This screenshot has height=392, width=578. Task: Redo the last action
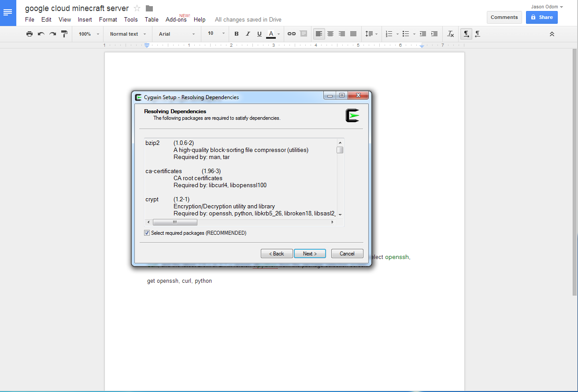pos(52,34)
